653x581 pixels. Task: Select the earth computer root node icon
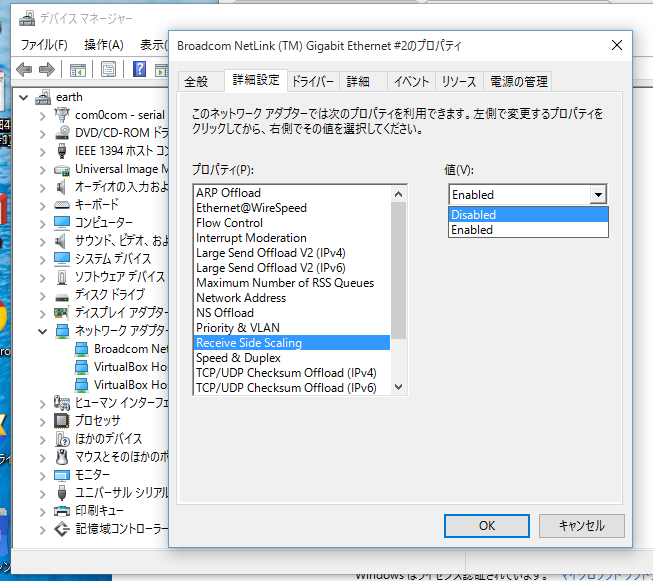[x=43, y=97]
